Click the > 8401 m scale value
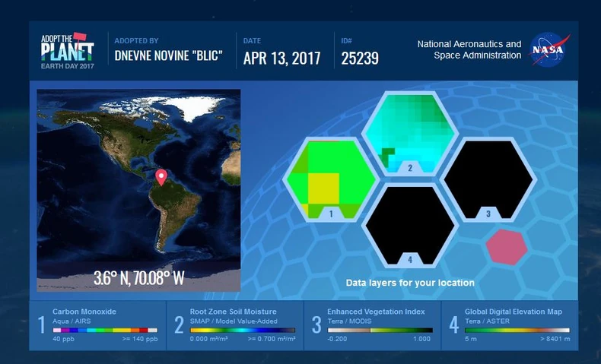601x364 pixels. coord(555,339)
